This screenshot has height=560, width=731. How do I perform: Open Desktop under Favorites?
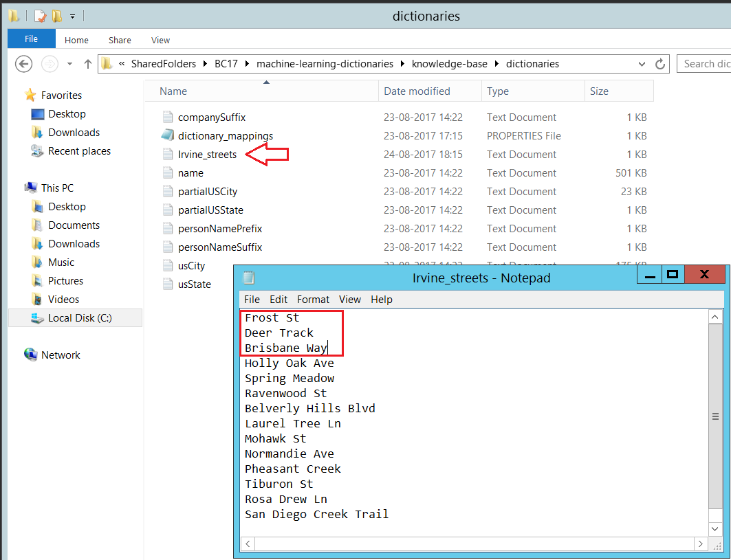pyautogui.click(x=67, y=113)
